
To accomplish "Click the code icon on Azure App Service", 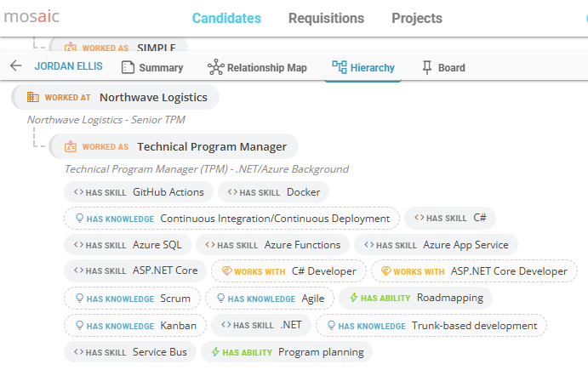I will (369, 245).
